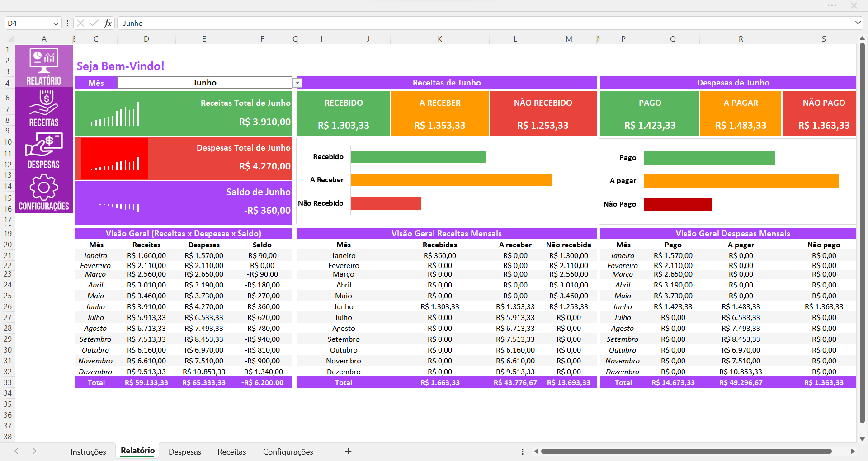Click the scroll down arrow

[x=862, y=439]
